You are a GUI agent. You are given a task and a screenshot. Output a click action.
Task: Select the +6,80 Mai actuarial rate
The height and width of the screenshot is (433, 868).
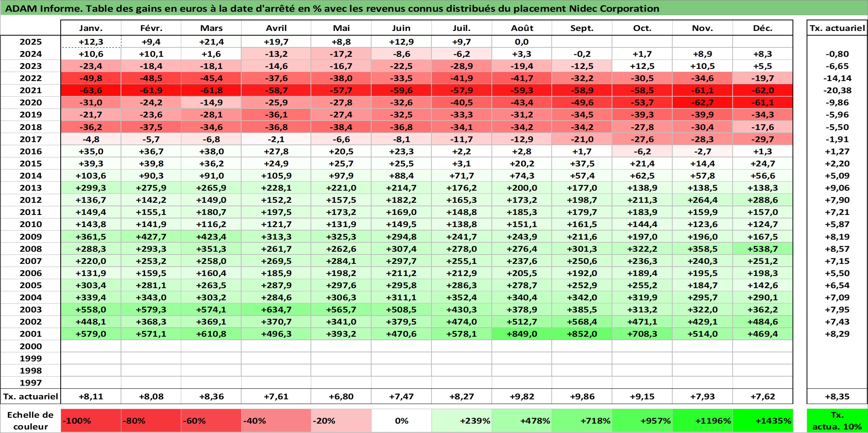click(341, 397)
